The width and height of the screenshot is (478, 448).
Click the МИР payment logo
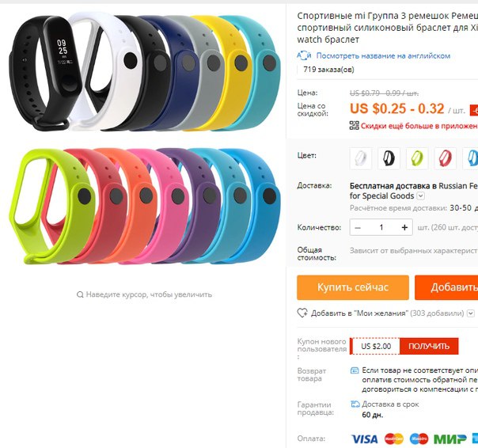[450, 439]
